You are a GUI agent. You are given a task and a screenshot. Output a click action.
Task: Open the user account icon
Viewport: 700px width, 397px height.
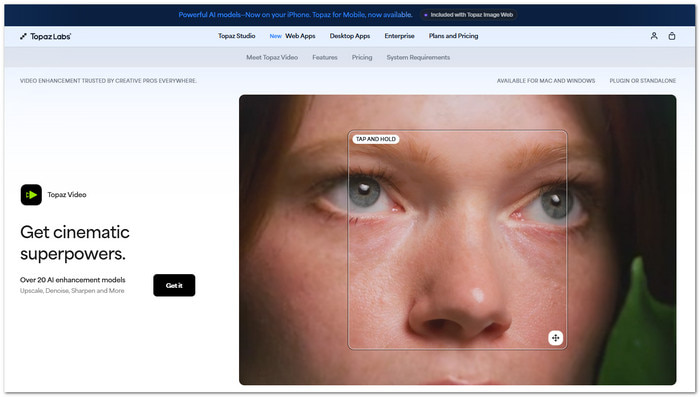pyautogui.click(x=654, y=36)
